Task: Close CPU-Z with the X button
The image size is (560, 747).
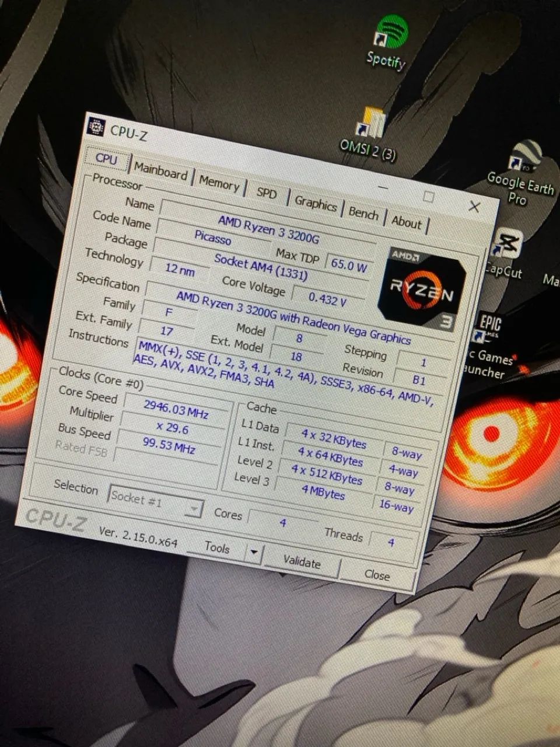Action: click(474, 206)
